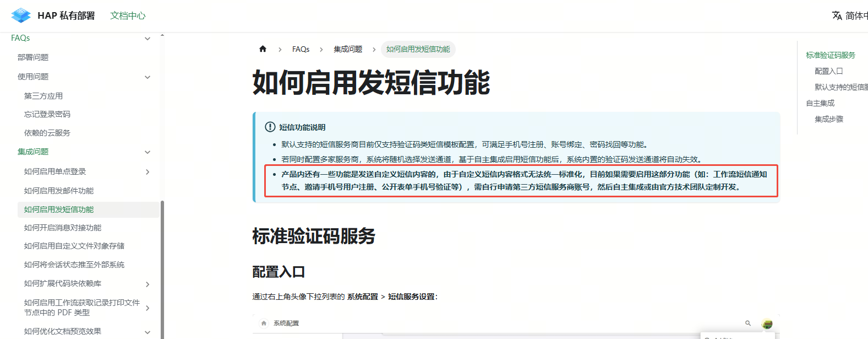Open the language translate icon

(x=837, y=15)
